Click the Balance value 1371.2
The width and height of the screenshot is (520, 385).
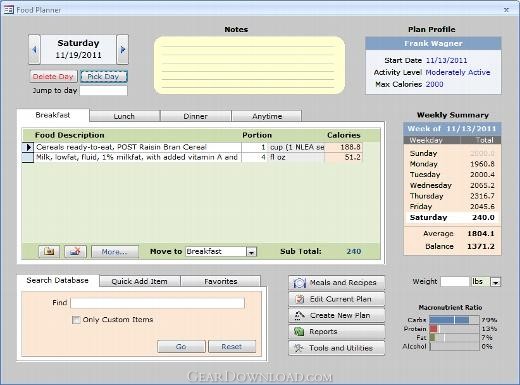(x=481, y=246)
